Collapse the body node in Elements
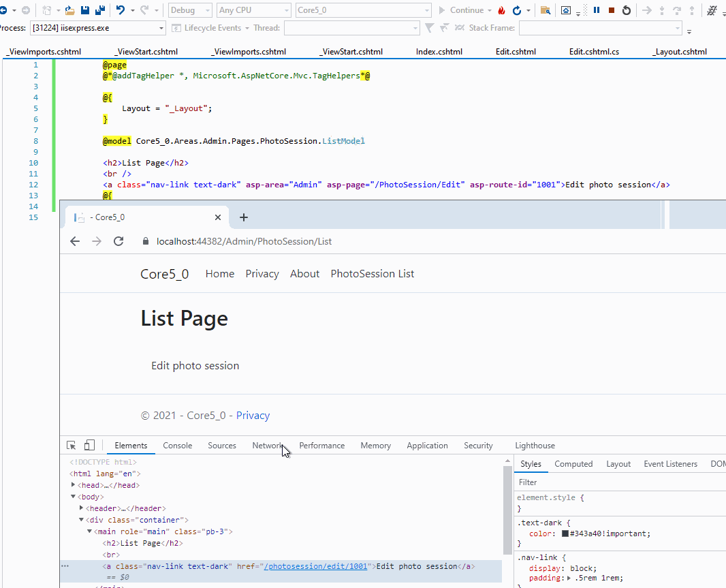 [73, 496]
